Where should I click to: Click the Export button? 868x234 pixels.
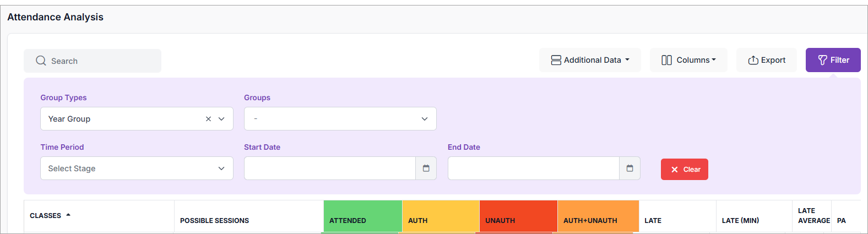(x=767, y=60)
